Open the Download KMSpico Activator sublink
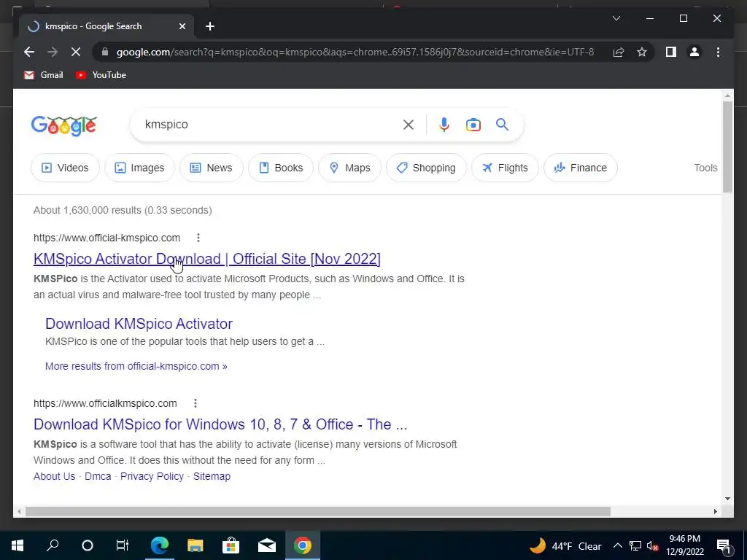The image size is (747, 560). coord(139,324)
